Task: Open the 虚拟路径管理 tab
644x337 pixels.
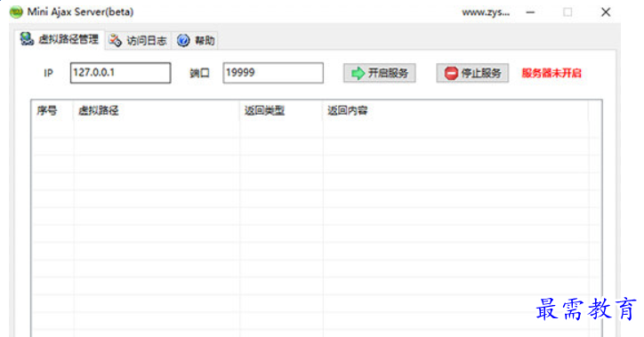Action: click(x=60, y=39)
